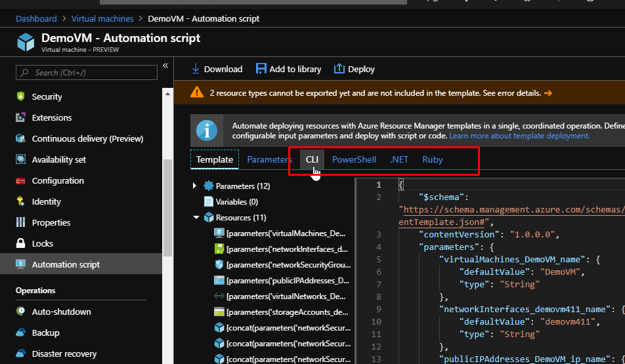Click the Parameters gear icon in tree
The height and width of the screenshot is (364, 625).
pos(209,186)
